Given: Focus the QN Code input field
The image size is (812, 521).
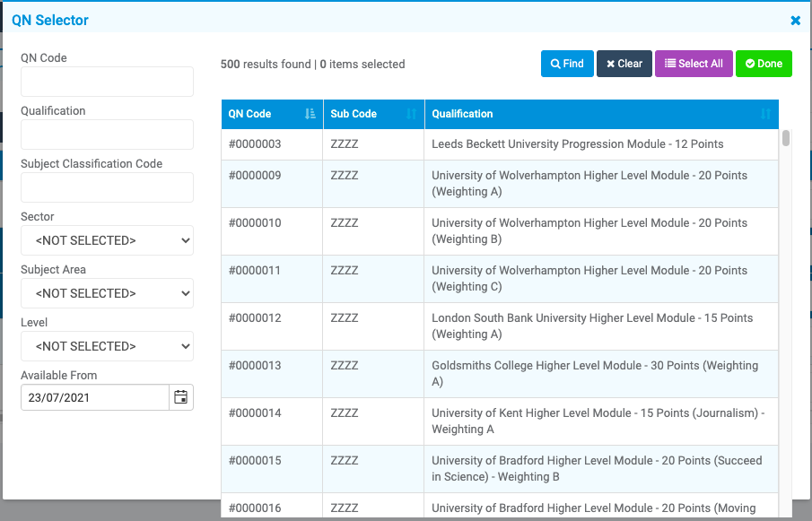Looking at the screenshot, I should pos(107,82).
